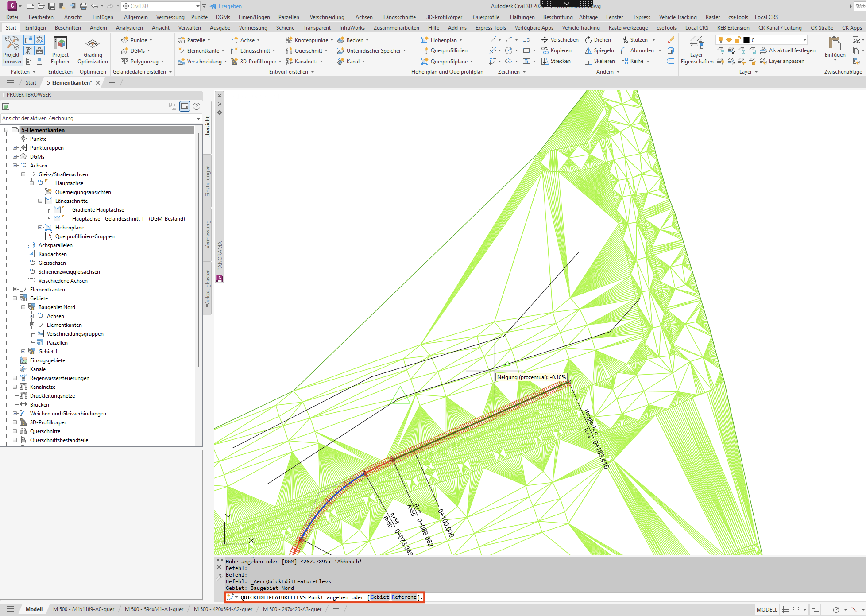
Task: Switch to MODELL space button in status bar
Action: tap(767, 610)
